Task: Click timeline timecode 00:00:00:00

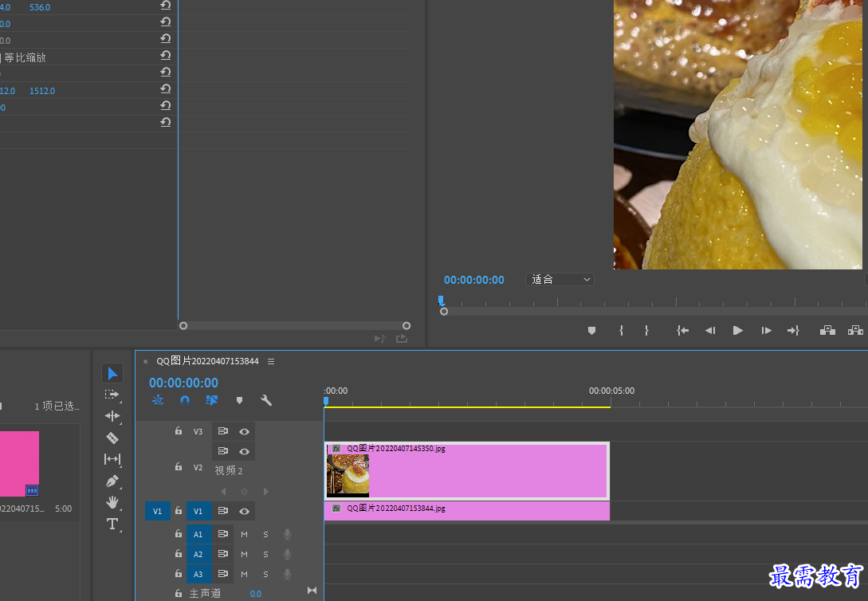Action: (184, 383)
